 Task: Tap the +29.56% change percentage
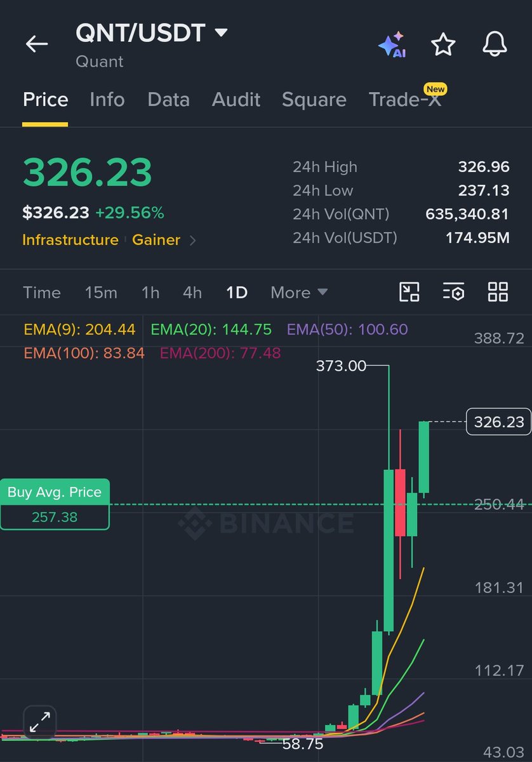[x=130, y=213]
